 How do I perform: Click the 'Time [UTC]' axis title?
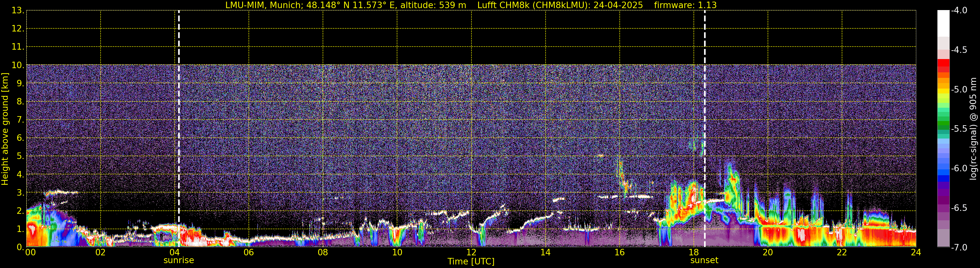click(x=471, y=262)
